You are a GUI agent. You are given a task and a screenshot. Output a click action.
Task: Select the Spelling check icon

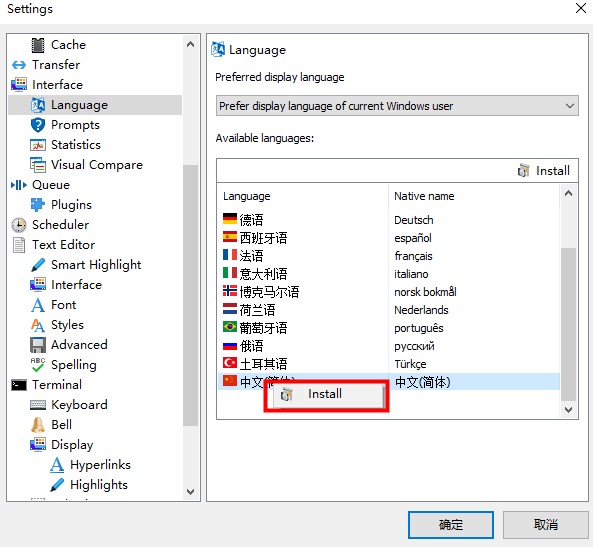tap(38, 365)
